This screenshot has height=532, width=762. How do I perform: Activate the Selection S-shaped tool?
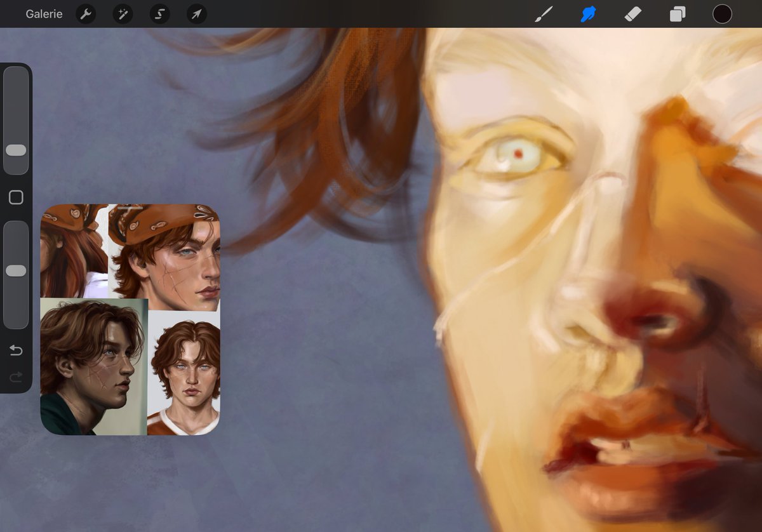click(x=159, y=14)
